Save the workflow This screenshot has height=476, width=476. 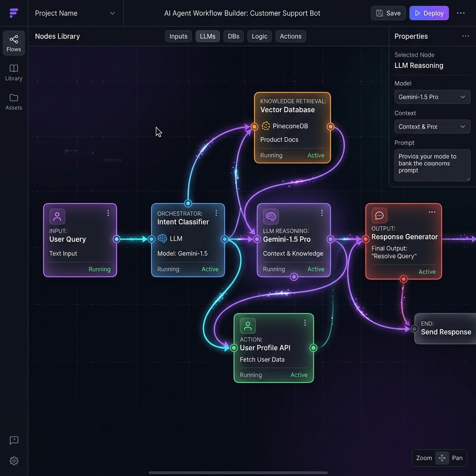pos(388,13)
